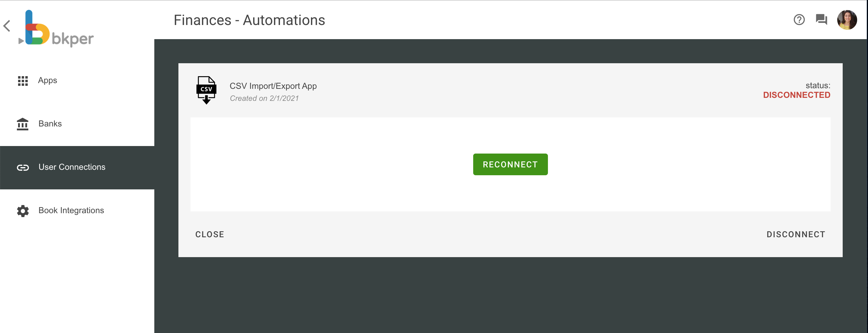
Task: Select the Banks building icon
Action: point(22,124)
